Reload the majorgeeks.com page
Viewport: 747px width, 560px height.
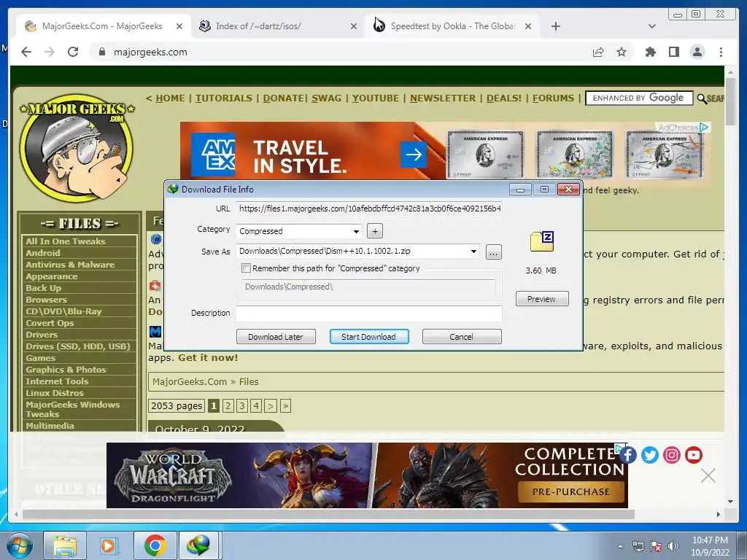point(73,52)
